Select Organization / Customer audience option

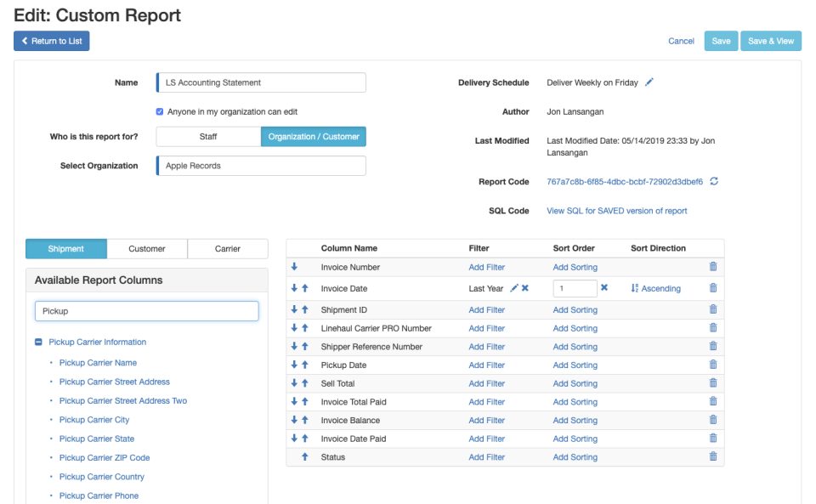(314, 136)
